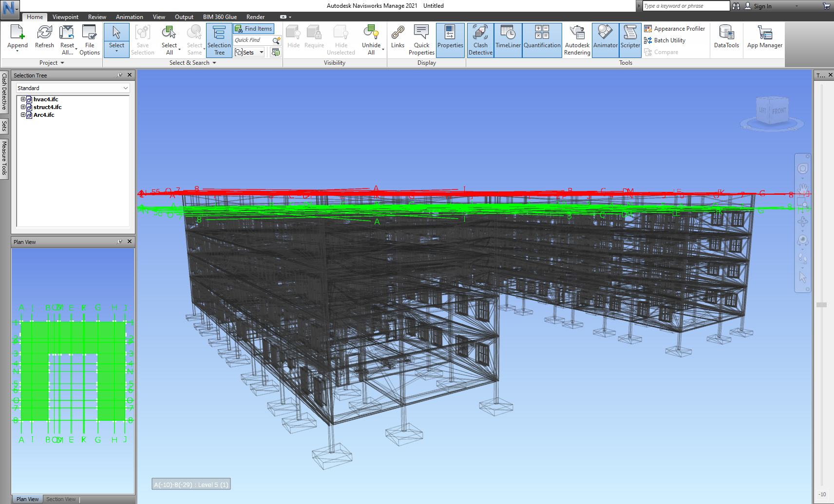Toggle the Selection Tree panel button
The height and width of the screenshot is (504, 834).
pos(219,40)
